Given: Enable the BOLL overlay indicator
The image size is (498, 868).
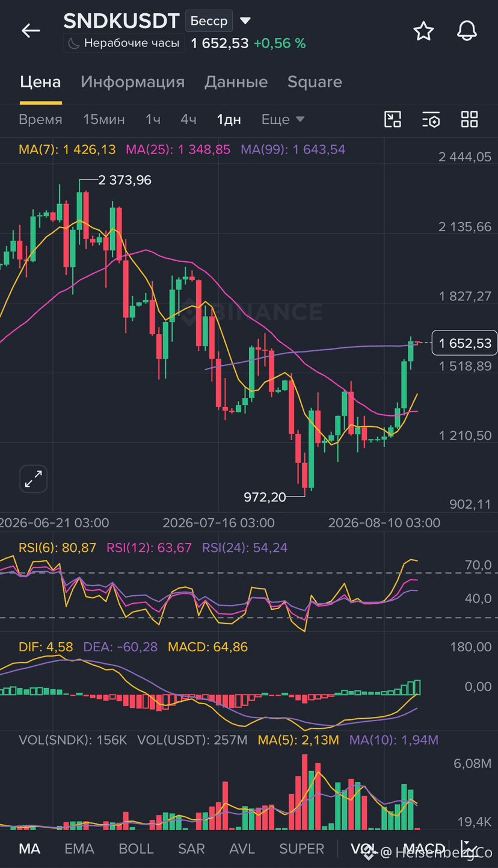Looking at the screenshot, I should [x=136, y=849].
